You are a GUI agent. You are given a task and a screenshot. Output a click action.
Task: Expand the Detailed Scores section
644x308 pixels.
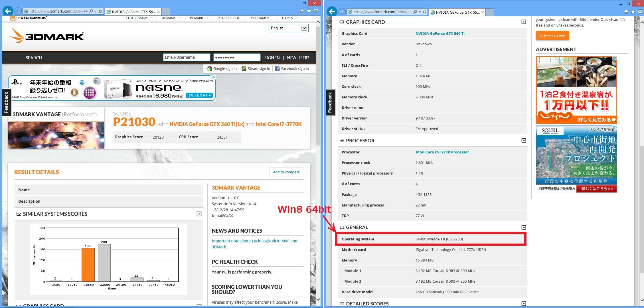[524, 303]
